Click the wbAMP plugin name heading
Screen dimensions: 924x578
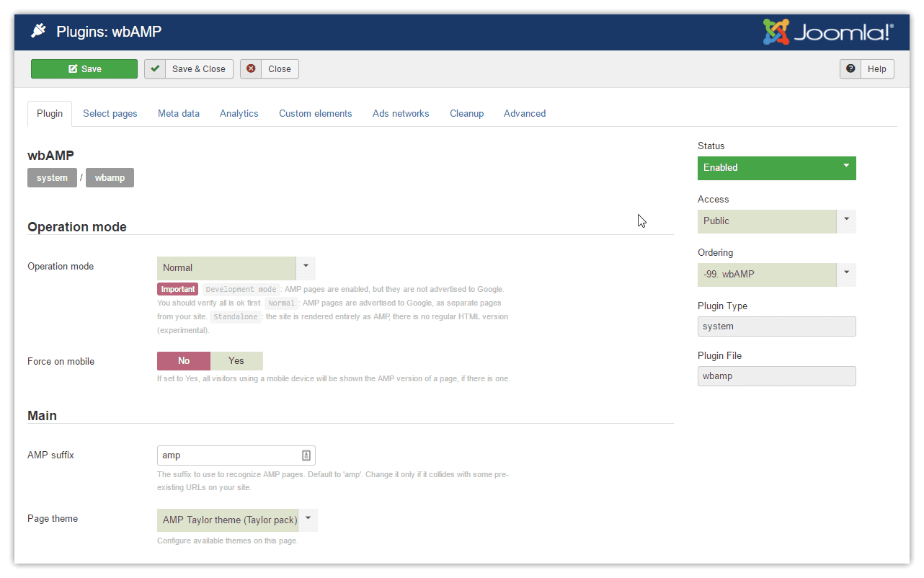[50, 155]
